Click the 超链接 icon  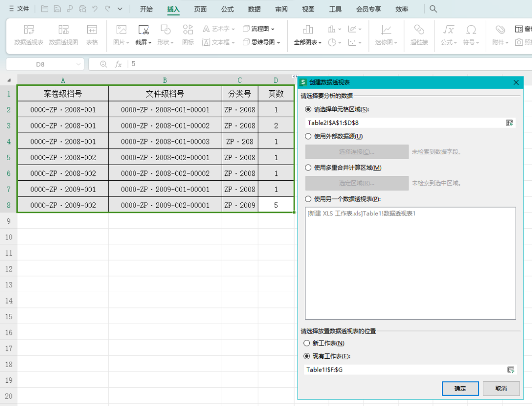click(419, 34)
